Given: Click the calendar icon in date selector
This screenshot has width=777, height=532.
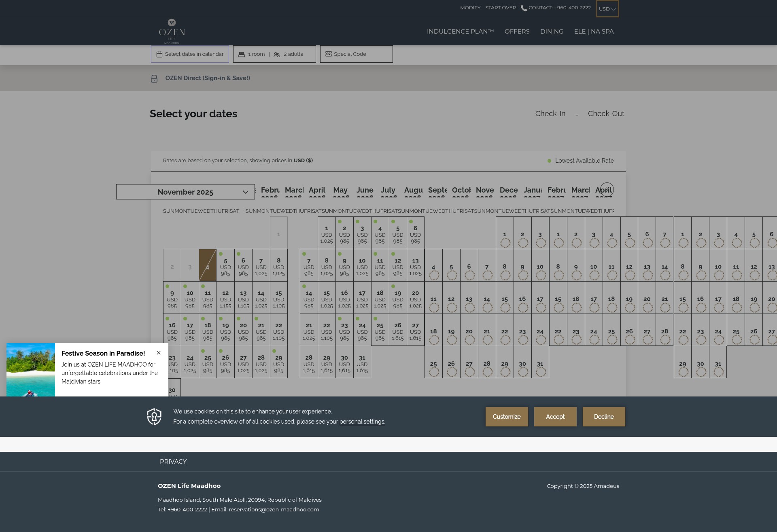Looking at the screenshot, I should (159, 54).
